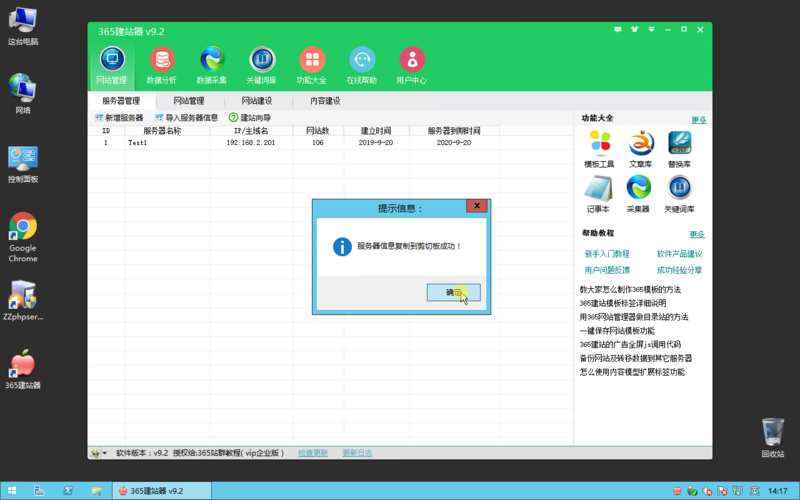Launch 记事本 tool
Screen dimensions: 800x500
(x=598, y=194)
